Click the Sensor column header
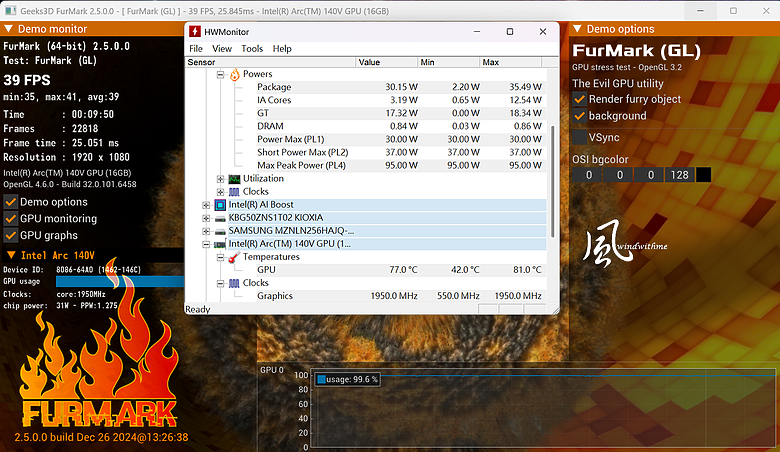 click(x=271, y=62)
